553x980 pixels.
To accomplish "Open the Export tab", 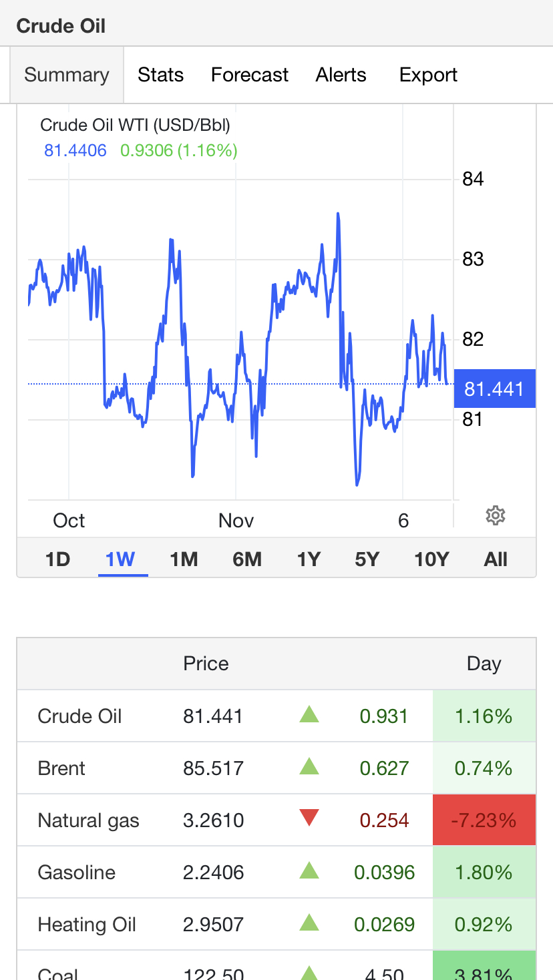I will point(428,75).
